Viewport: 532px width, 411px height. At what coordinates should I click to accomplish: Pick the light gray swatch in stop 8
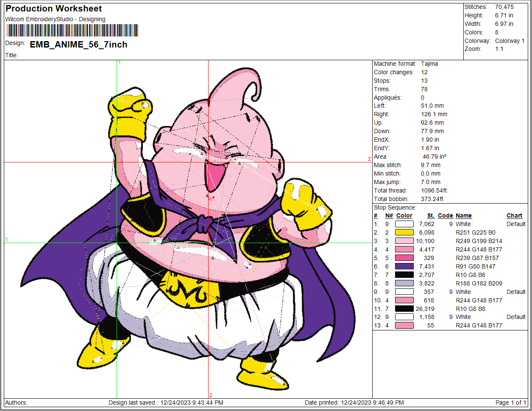pyautogui.click(x=404, y=283)
